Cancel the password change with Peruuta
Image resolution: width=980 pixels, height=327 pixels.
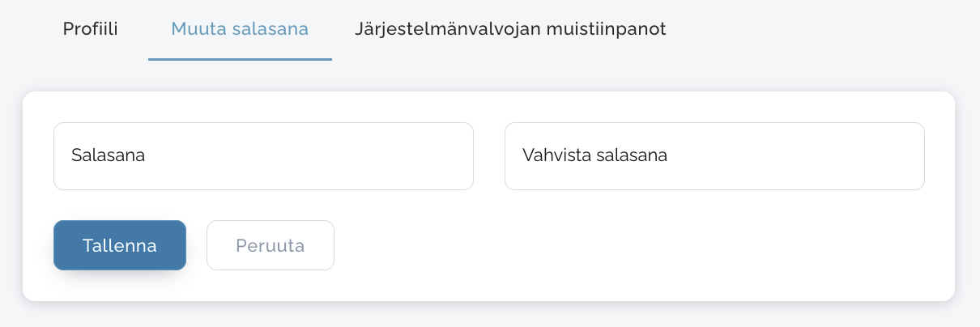[x=271, y=245]
